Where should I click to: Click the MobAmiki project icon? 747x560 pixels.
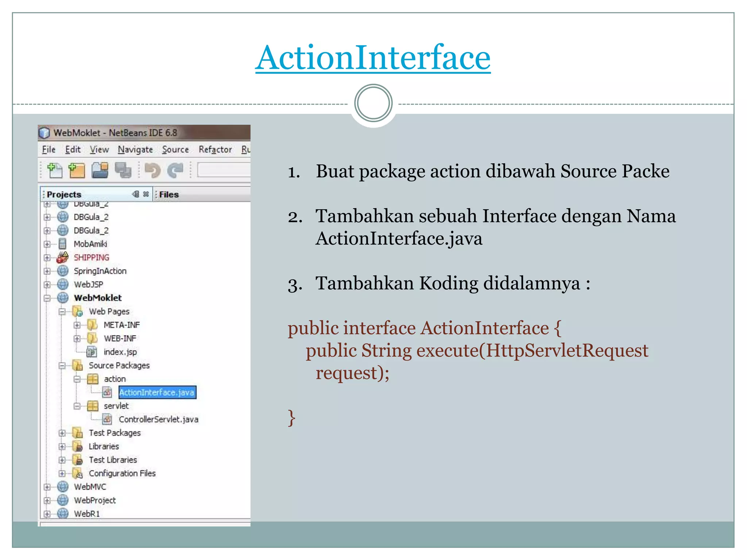pyautogui.click(x=62, y=244)
